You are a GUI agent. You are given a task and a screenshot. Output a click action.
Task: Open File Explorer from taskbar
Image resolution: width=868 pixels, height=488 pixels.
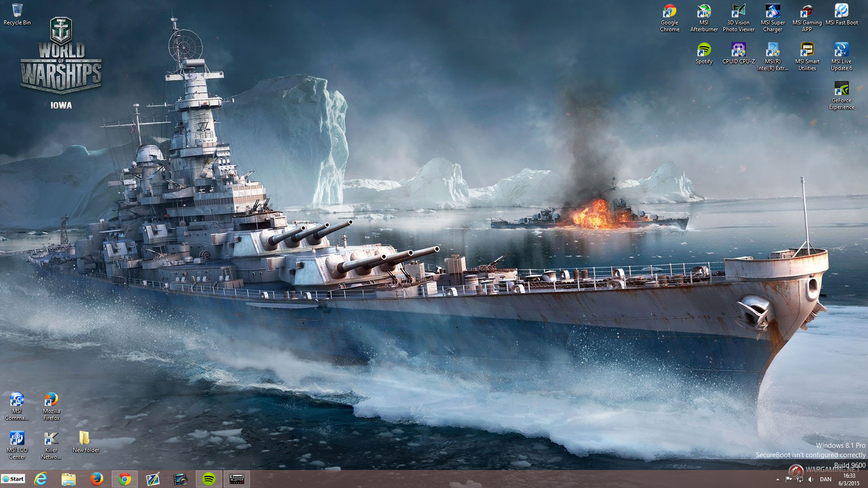click(x=68, y=479)
